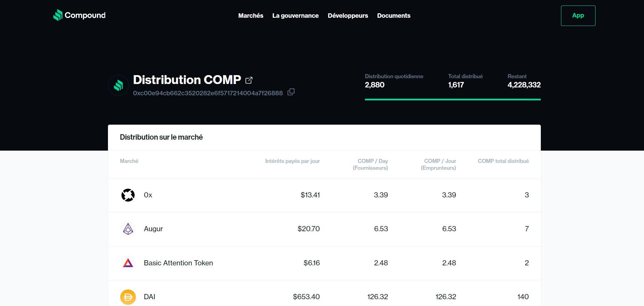Image resolution: width=644 pixels, height=306 pixels.
Task: Click the 0xc00e94cb contract address link
Action: point(208,93)
